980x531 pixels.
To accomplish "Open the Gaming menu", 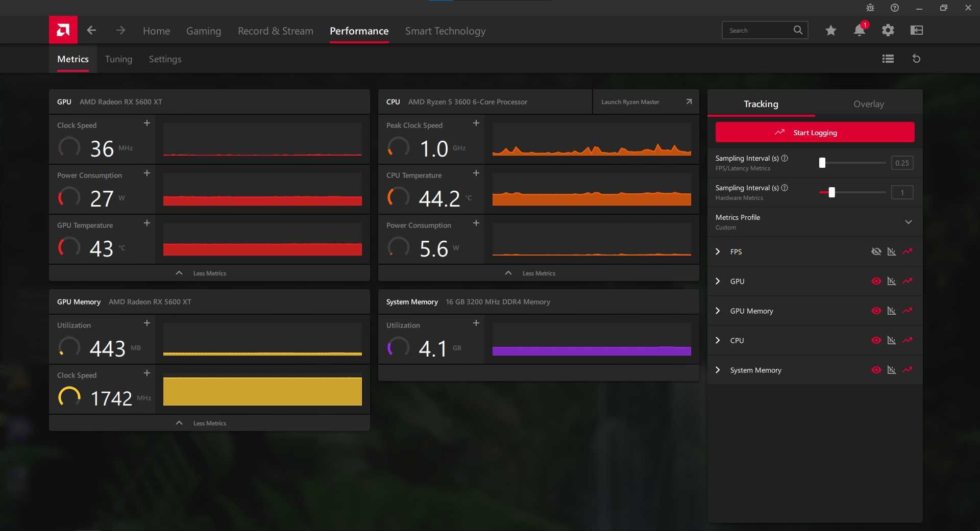I will (204, 31).
